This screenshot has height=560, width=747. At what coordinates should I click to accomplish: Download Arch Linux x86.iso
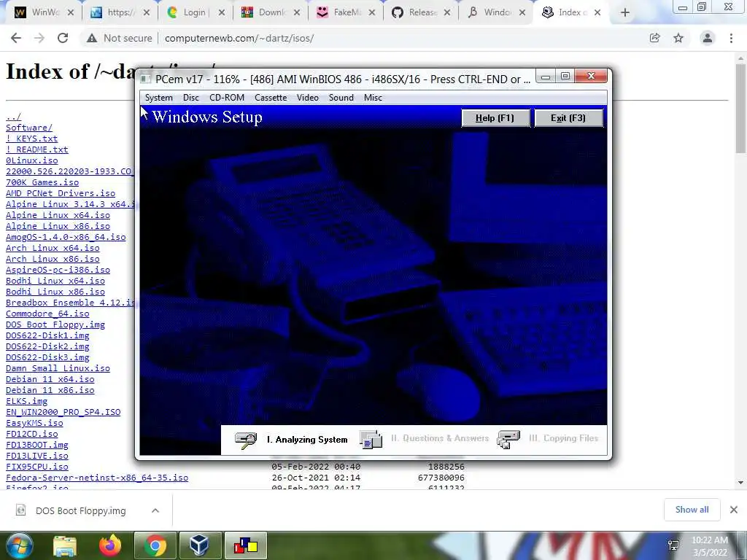53,259
